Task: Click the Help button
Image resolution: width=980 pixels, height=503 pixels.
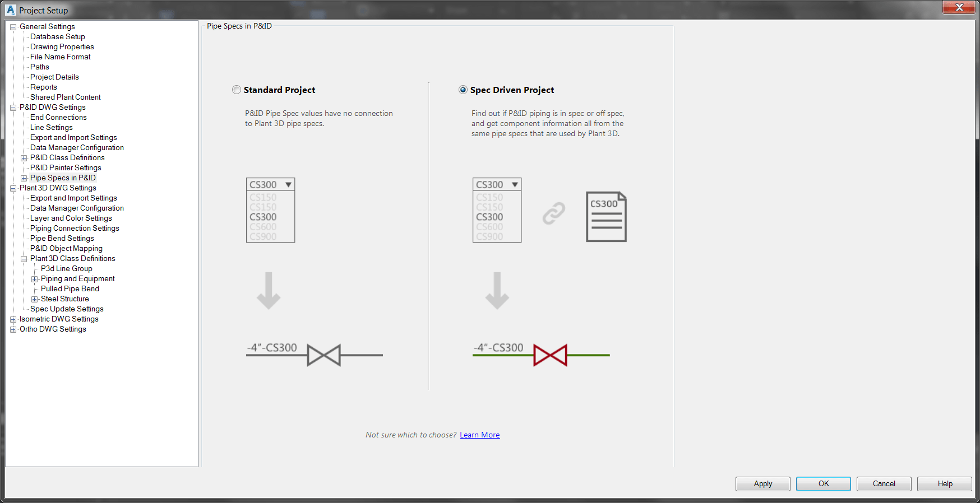Action: click(945, 484)
